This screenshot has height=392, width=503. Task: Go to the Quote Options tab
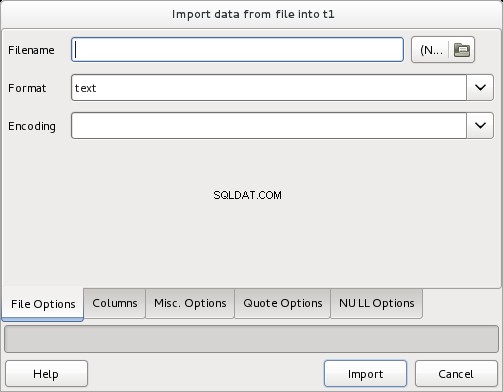tap(283, 303)
